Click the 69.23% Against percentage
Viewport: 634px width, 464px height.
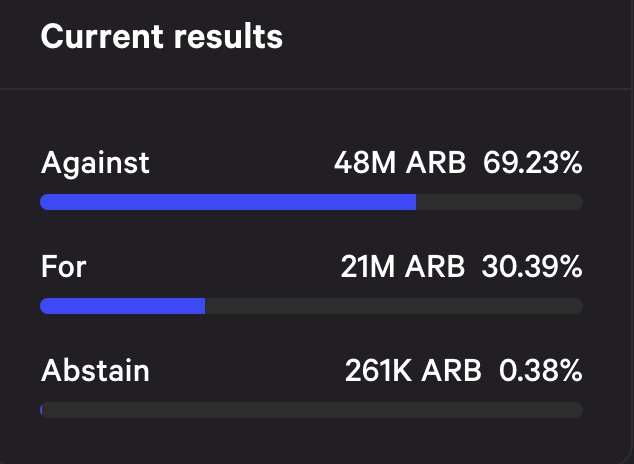pyautogui.click(x=532, y=163)
